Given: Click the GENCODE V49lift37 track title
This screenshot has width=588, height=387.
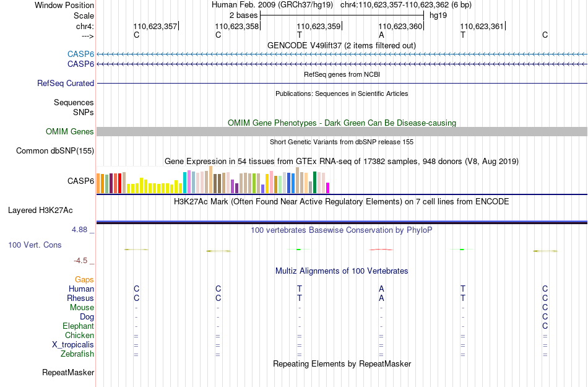Looking at the screenshot, I should tap(342, 45).
